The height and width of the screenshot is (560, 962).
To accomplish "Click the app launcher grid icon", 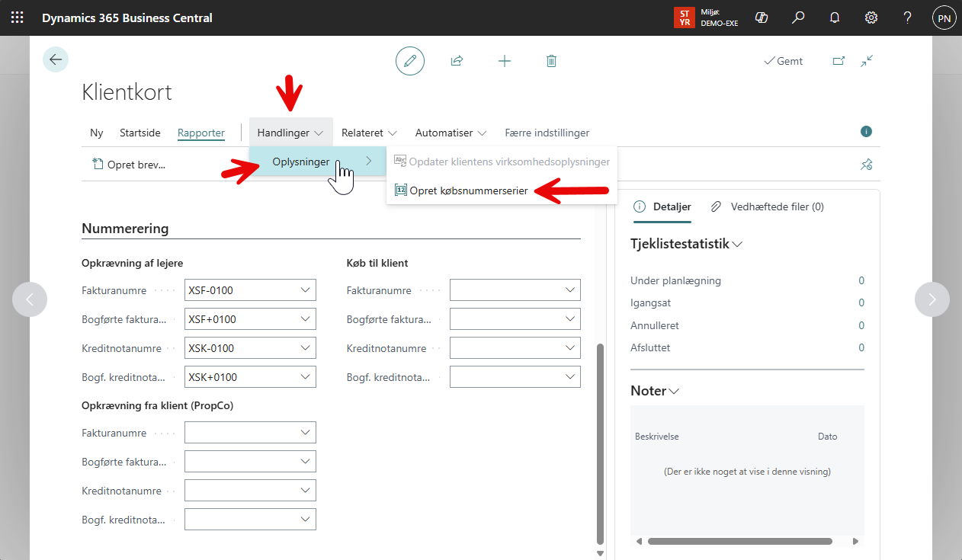I will [x=17, y=18].
